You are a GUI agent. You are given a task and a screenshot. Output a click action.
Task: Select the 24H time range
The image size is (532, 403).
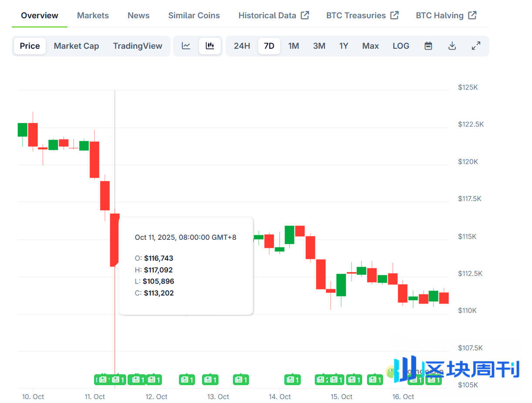click(x=242, y=46)
